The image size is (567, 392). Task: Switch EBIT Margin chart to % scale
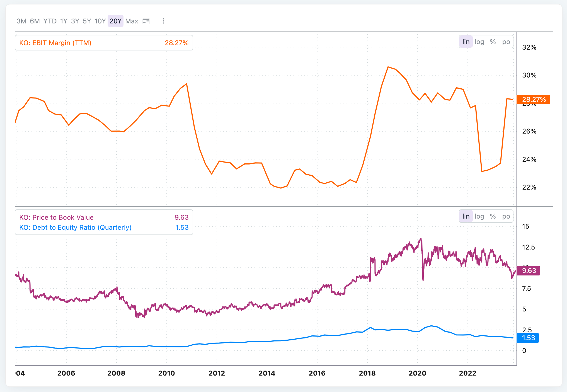(493, 42)
